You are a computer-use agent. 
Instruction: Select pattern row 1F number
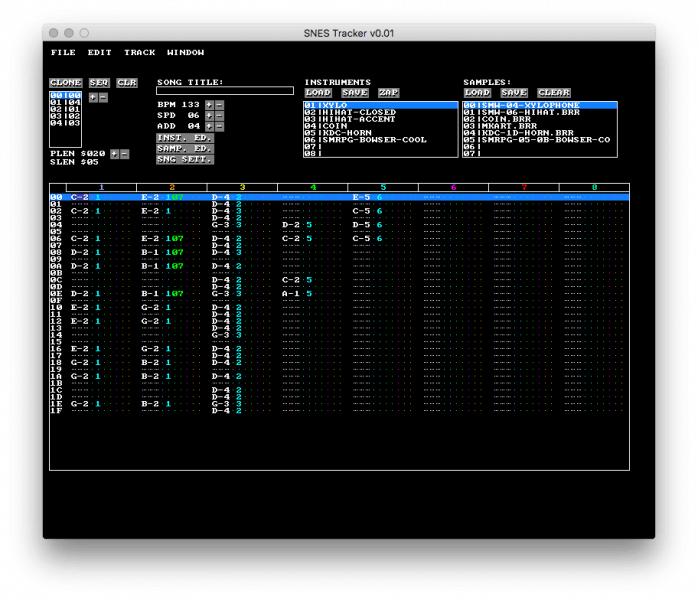(56, 411)
